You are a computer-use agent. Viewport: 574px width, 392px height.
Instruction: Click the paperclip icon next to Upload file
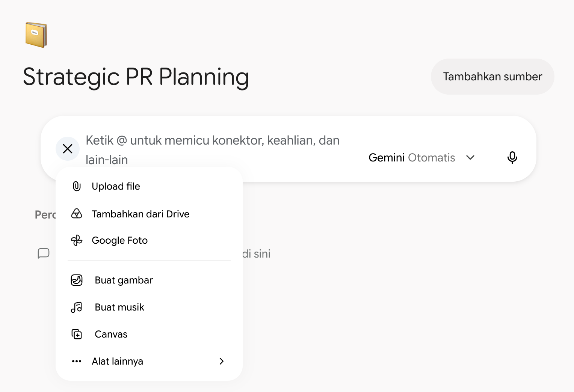[77, 186]
